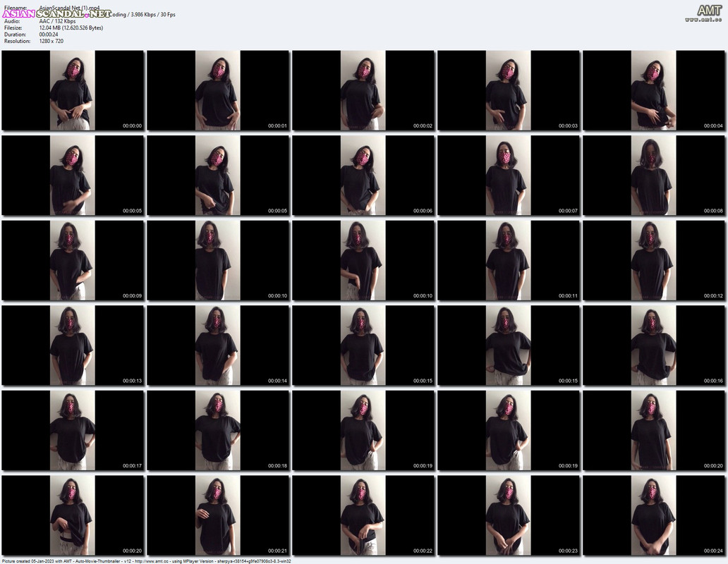Click the "Resolution:" label
The height and width of the screenshot is (564, 728).
(x=17, y=41)
